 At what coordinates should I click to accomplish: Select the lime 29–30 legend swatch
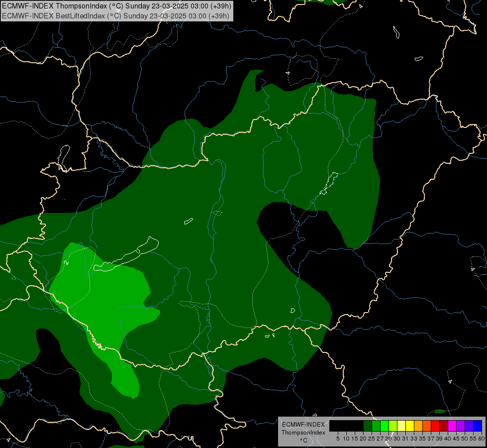tap(393, 426)
